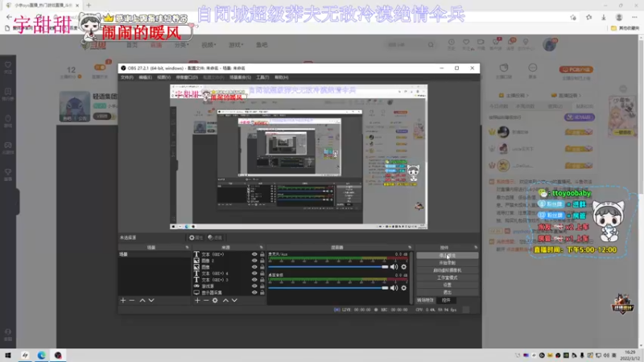Toggle visibility of 图像 source
644x362 pixels.
[254, 267]
